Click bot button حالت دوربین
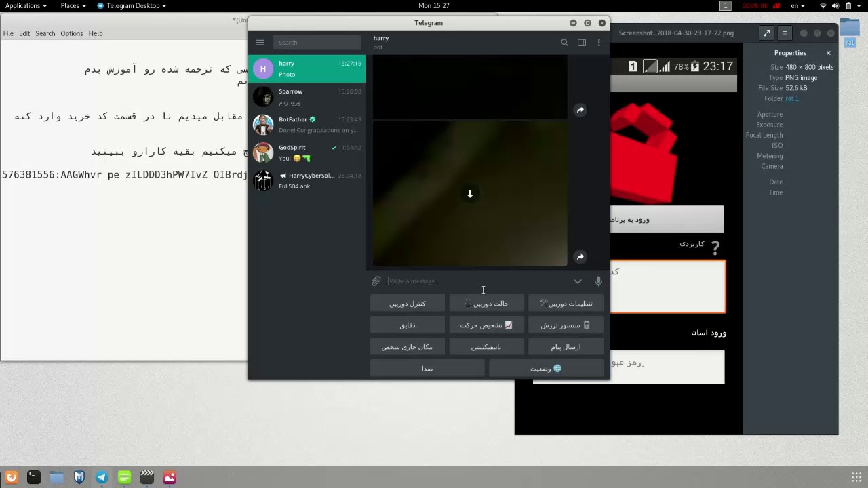The width and height of the screenshot is (868, 488). click(486, 304)
